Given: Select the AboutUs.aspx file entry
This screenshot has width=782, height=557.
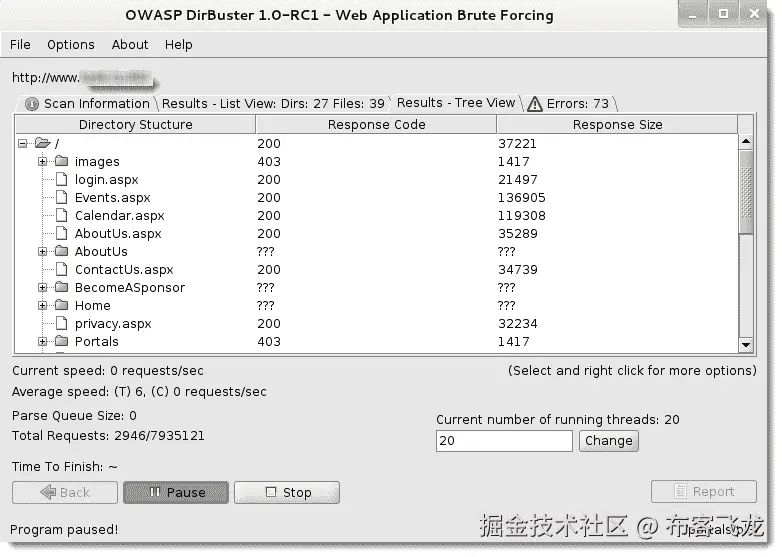Looking at the screenshot, I should [118, 233].
